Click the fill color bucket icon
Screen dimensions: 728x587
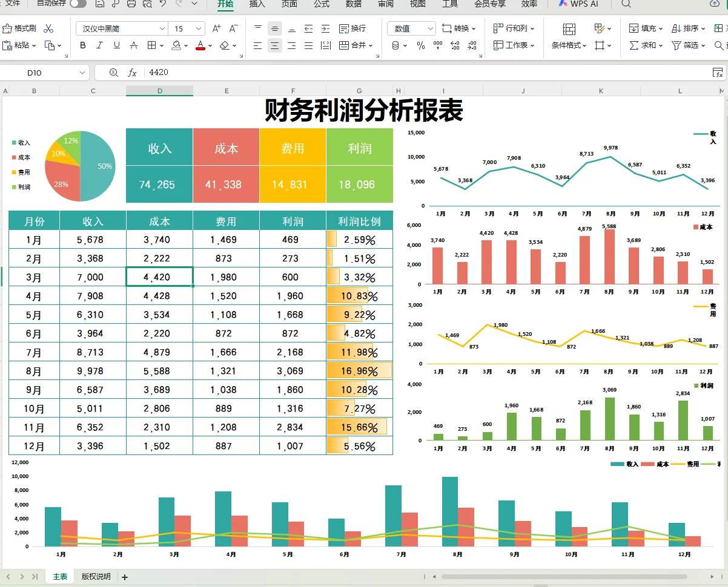(176, 45)
